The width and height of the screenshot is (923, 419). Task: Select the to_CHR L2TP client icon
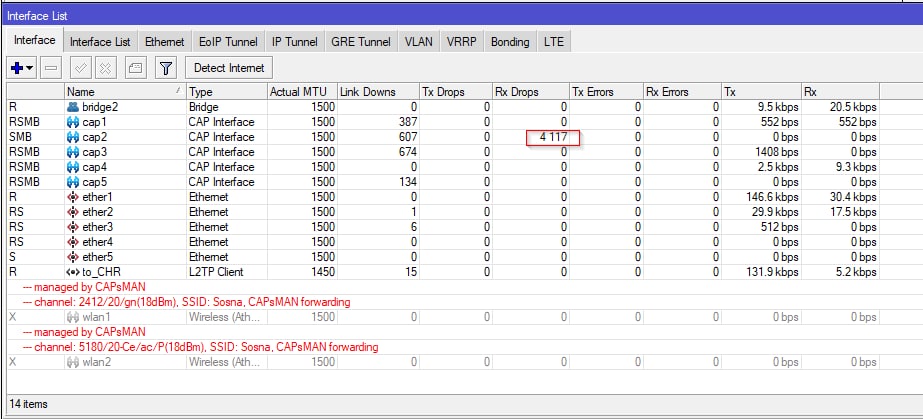tap(73, 272)
